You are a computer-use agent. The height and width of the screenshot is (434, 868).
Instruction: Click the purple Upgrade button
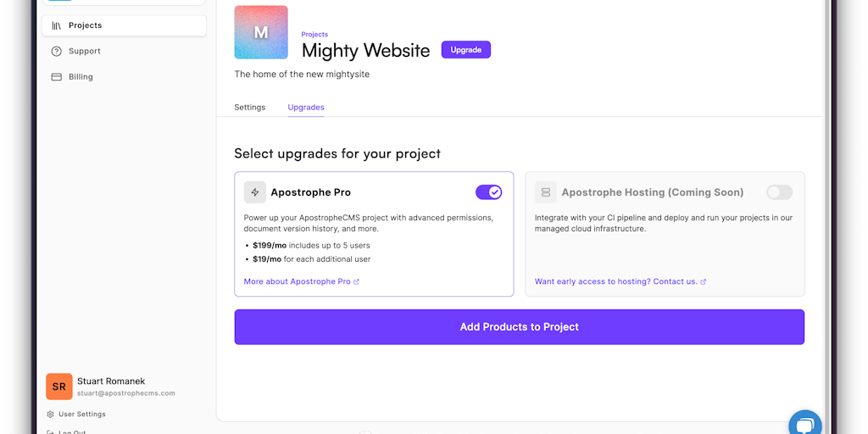466,50
